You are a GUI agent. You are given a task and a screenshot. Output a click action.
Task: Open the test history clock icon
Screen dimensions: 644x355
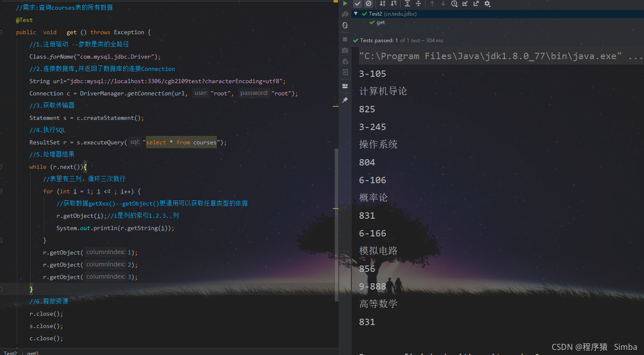coord(454,4)
